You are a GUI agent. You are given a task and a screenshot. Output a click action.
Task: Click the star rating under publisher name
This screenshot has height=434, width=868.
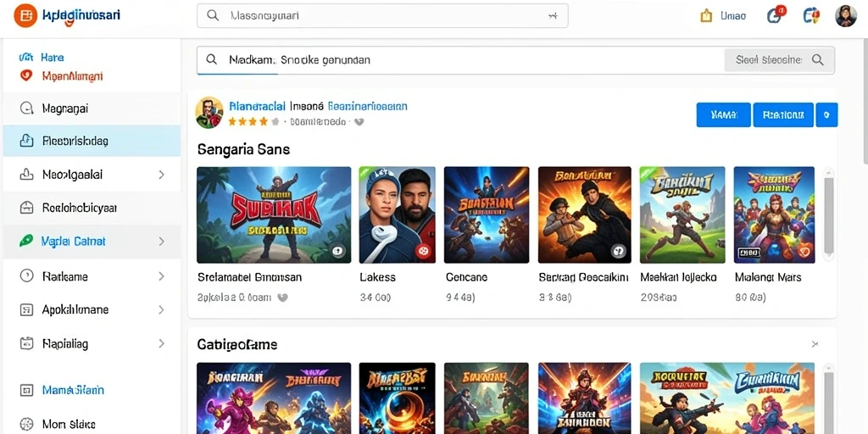pos(253,121)
